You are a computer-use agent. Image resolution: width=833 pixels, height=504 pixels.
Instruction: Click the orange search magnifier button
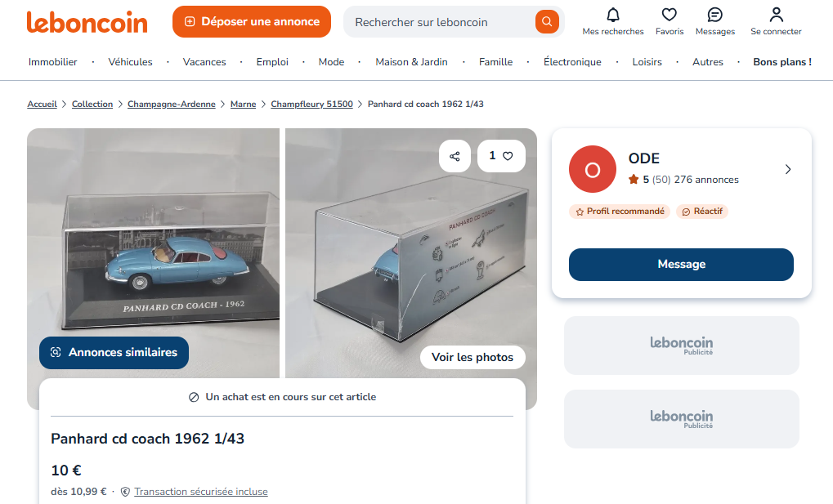point(547,22)
